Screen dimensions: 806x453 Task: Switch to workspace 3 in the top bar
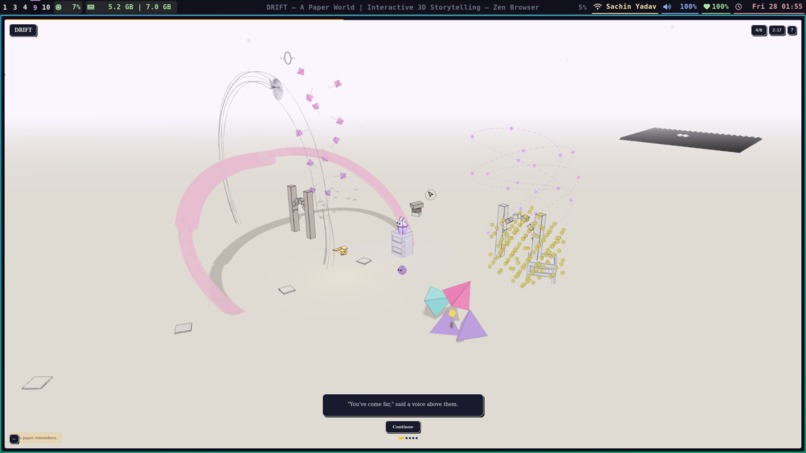click(15, 7)
